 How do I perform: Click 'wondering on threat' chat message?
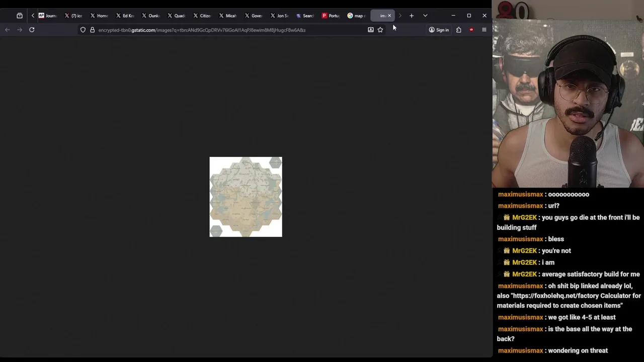tap(578, 350)
